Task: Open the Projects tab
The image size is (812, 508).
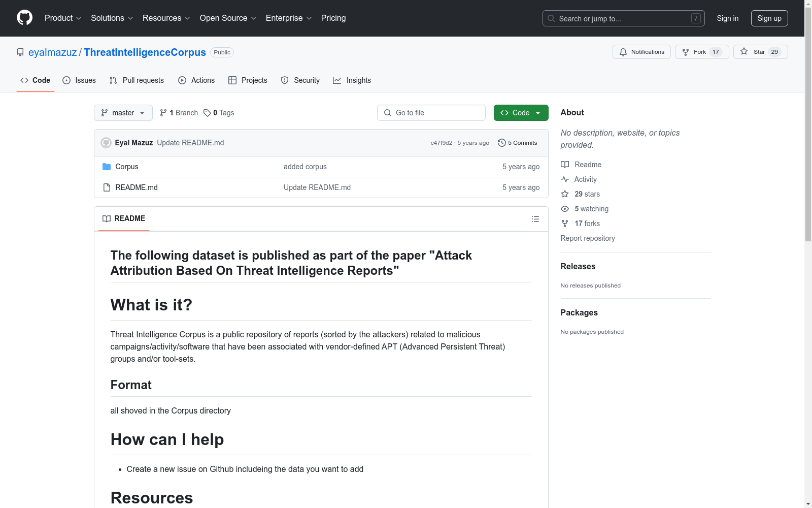Action: 248,80
